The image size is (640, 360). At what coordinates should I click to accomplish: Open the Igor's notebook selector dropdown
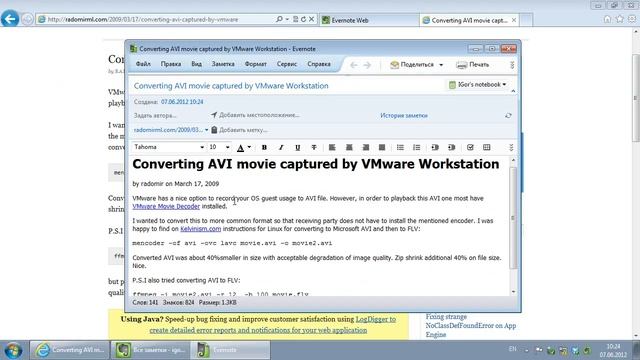[x=477, y=84]
